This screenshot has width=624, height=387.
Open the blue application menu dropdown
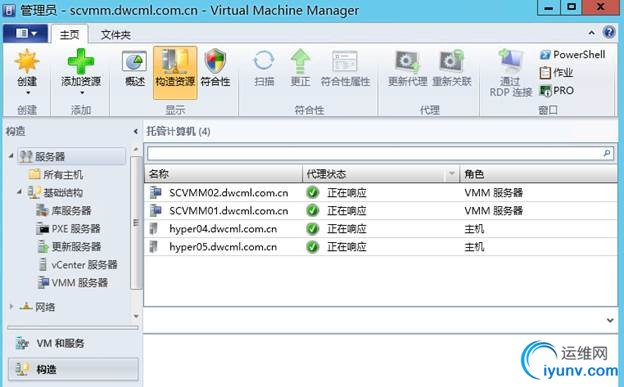tap(25, 33)
